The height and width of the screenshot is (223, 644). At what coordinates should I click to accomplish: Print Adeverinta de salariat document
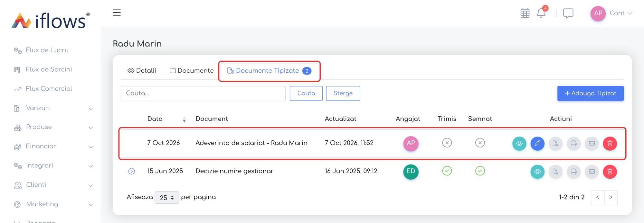point(573,143)
